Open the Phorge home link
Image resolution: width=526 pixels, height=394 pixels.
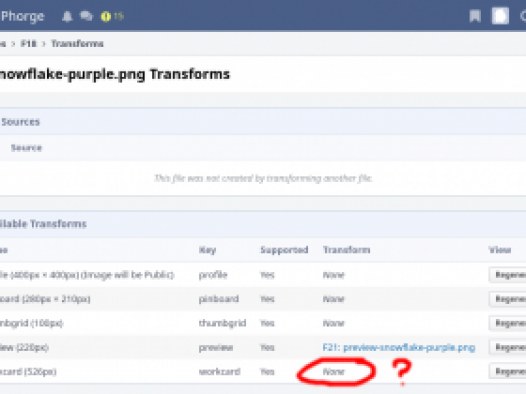click(22, 16)
